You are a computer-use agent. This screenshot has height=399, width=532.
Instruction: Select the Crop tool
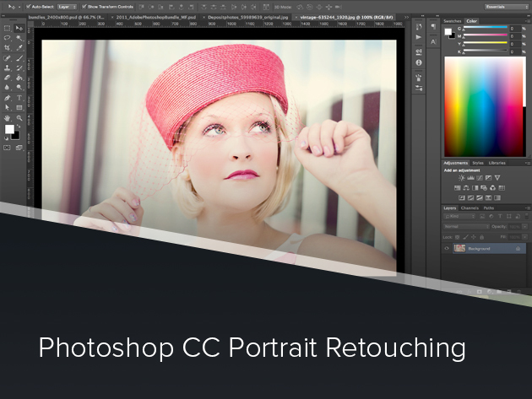pyautogui.click(x=7, y=48)
